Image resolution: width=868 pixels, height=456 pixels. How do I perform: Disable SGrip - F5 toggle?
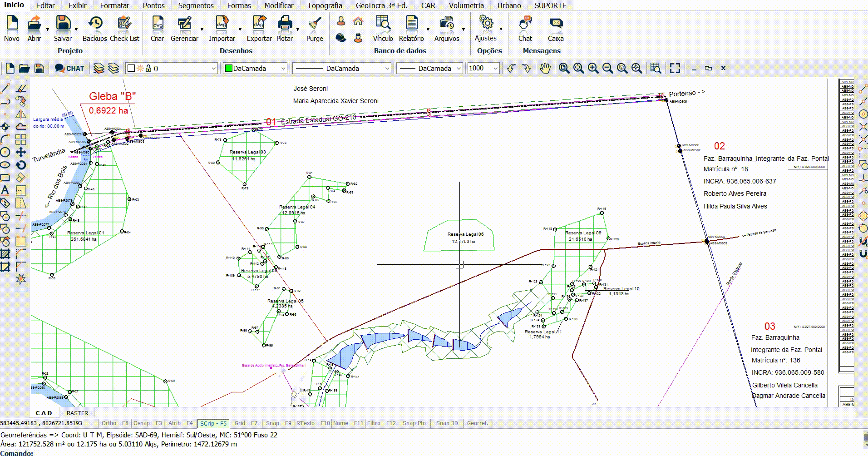pos(213,423)
